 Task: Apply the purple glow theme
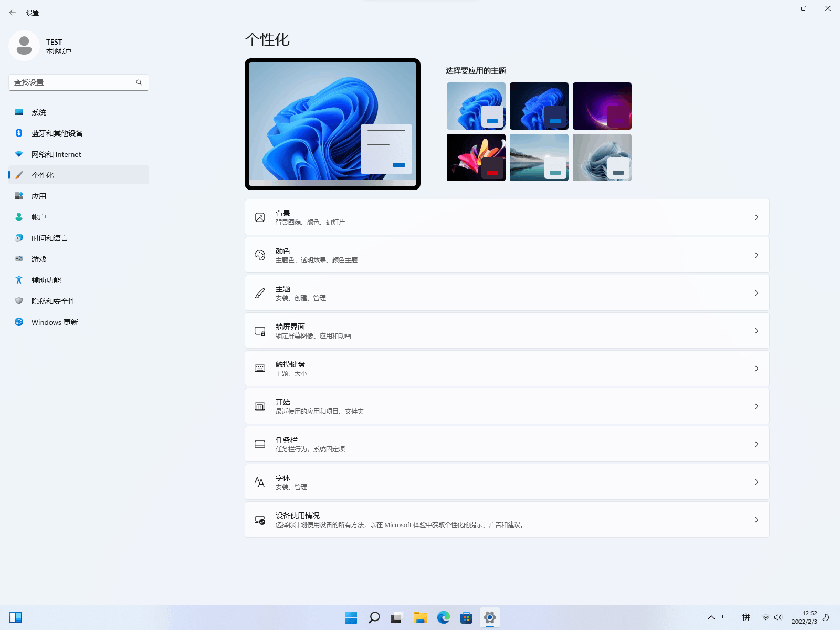point(602,106)
